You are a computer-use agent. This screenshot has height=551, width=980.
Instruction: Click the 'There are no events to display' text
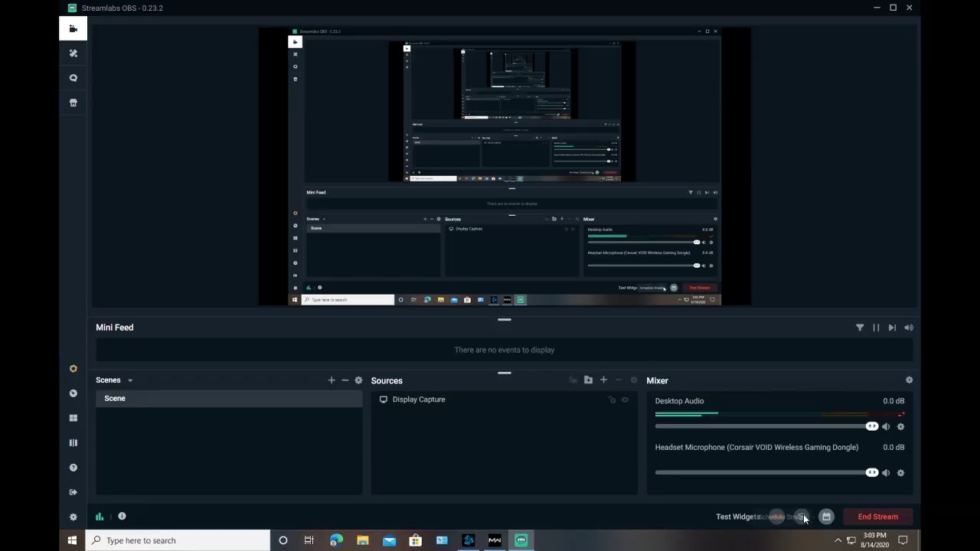(505, 350)
